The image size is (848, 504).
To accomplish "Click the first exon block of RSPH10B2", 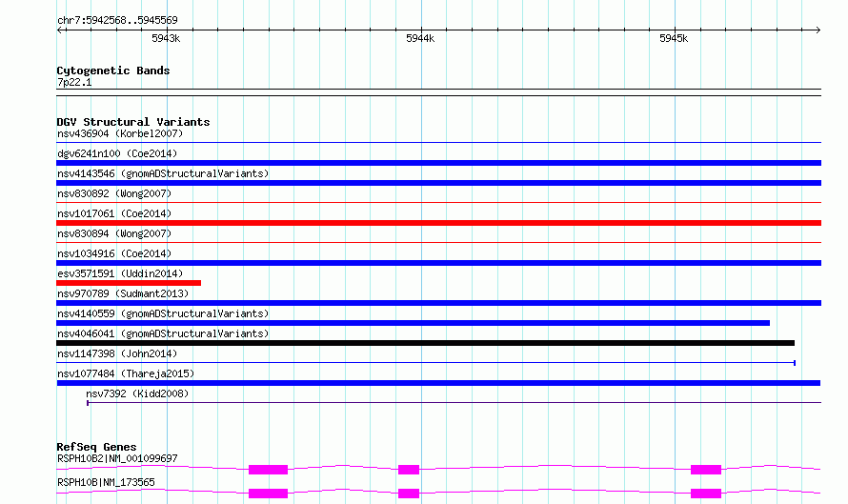I will pyautogui.click(x=269, y=470).
